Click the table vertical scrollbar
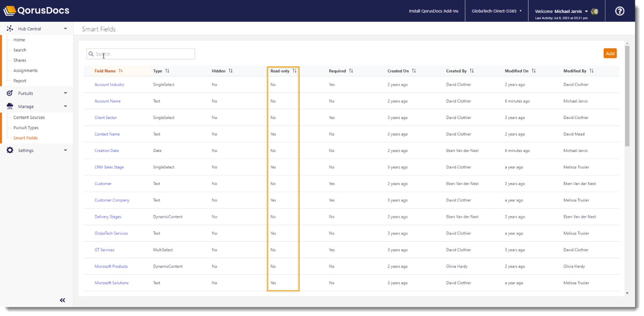The image size is (644, 316). [x=627, y=96]
